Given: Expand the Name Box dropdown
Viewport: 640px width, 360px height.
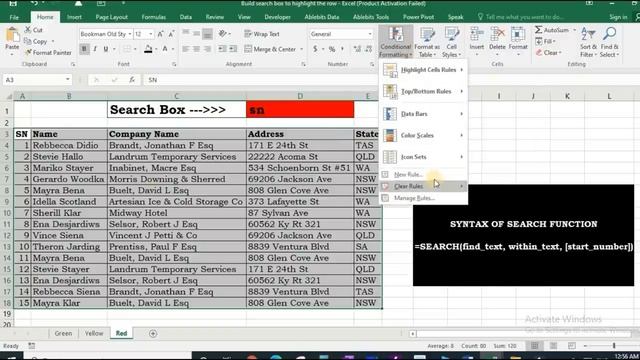Looking at the screenshot, I should 68,80.
